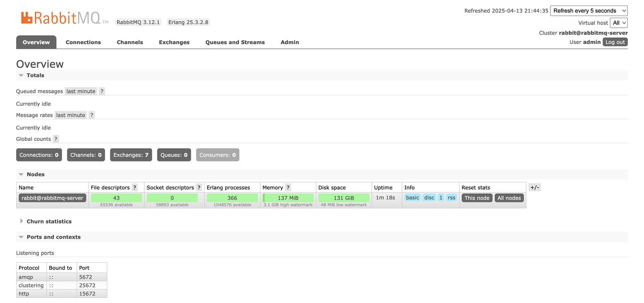The height and width of the screenshot is (303, 644).
Task: Click the +/- column toggle
Action: point(534,187)
